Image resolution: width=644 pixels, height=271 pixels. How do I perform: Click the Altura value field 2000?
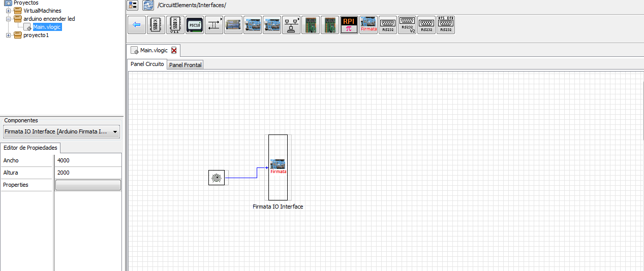click(x=88, y=173)
